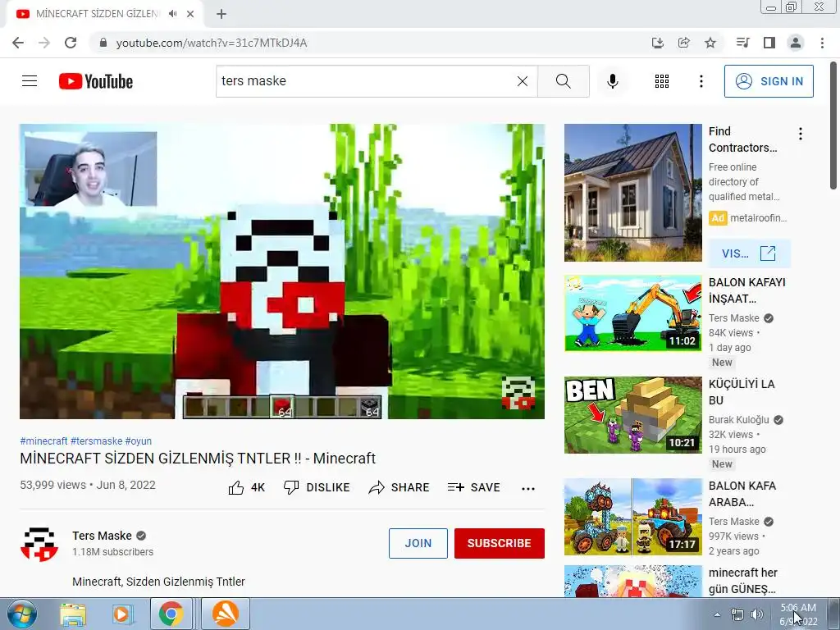
Task: Open a new browser tab
Action: point(221,14)
